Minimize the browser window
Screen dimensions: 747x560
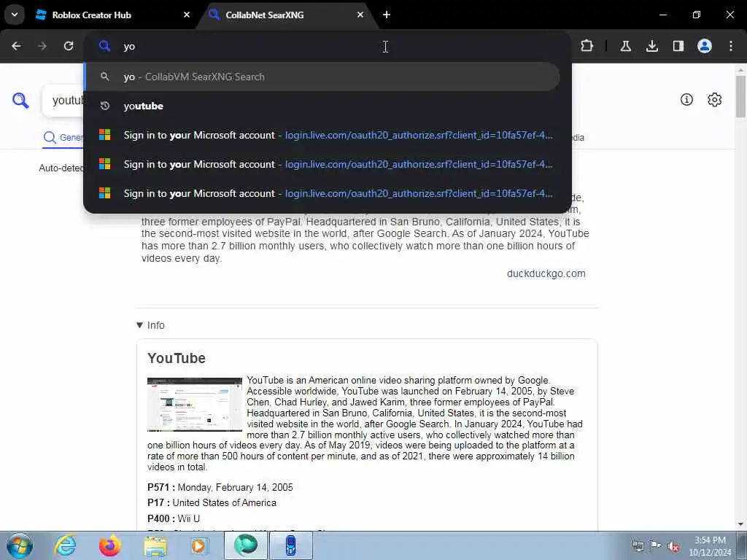(x=662, y=15)
